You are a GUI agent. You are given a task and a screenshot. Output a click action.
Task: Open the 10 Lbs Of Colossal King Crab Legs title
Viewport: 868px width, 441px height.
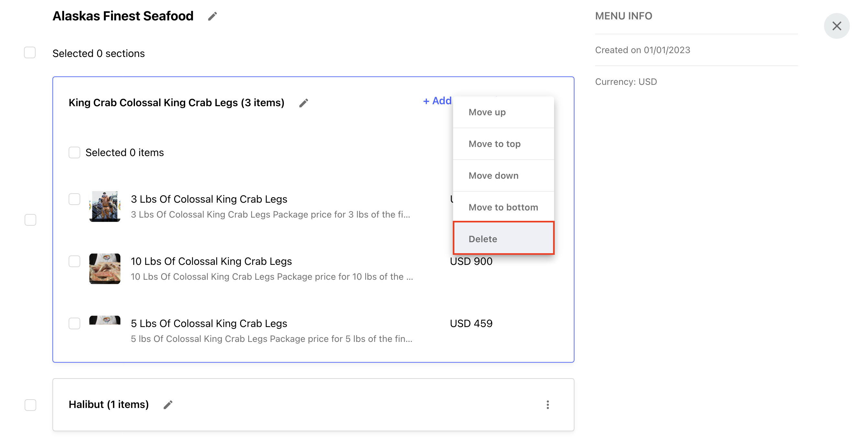pos(211,261)
